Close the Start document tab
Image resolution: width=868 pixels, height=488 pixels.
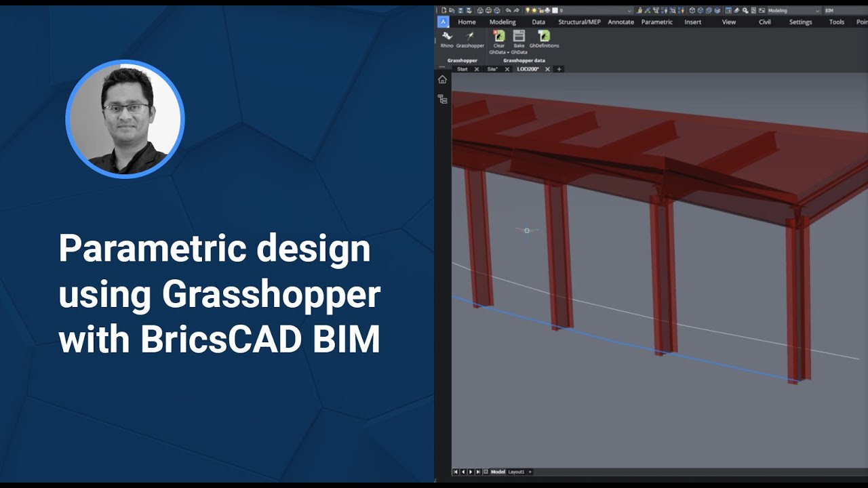point(477,69)
